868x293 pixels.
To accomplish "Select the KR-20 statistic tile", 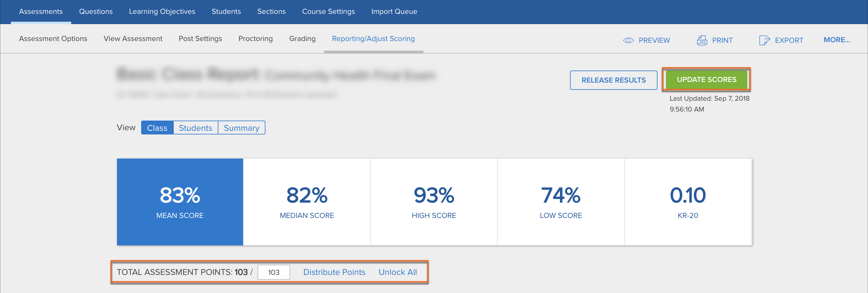I will tap(688, 202).
